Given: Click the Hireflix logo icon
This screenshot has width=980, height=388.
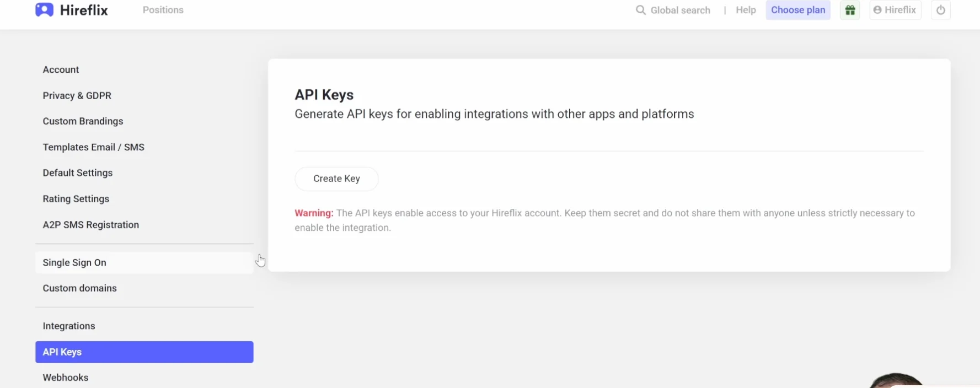Looking at the screenshot, I should [x=44, y=10].
